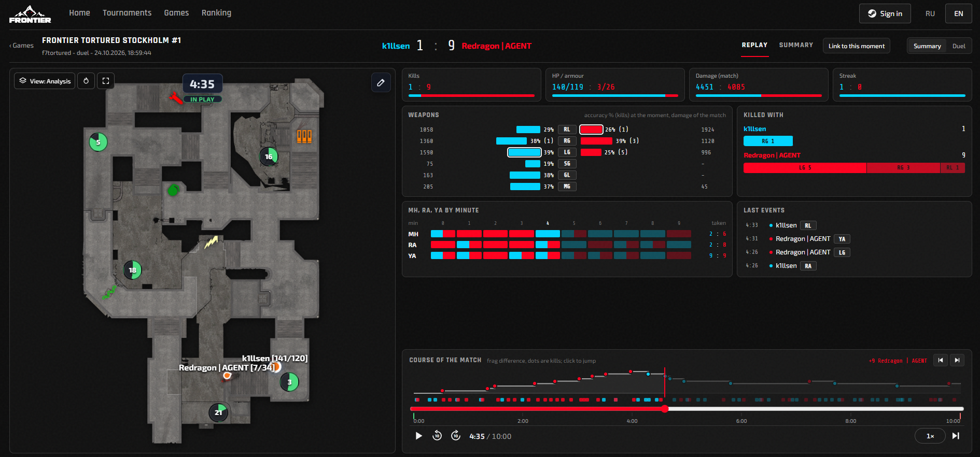
Task: Select the LG weapon badge
Action: (567, 152)
